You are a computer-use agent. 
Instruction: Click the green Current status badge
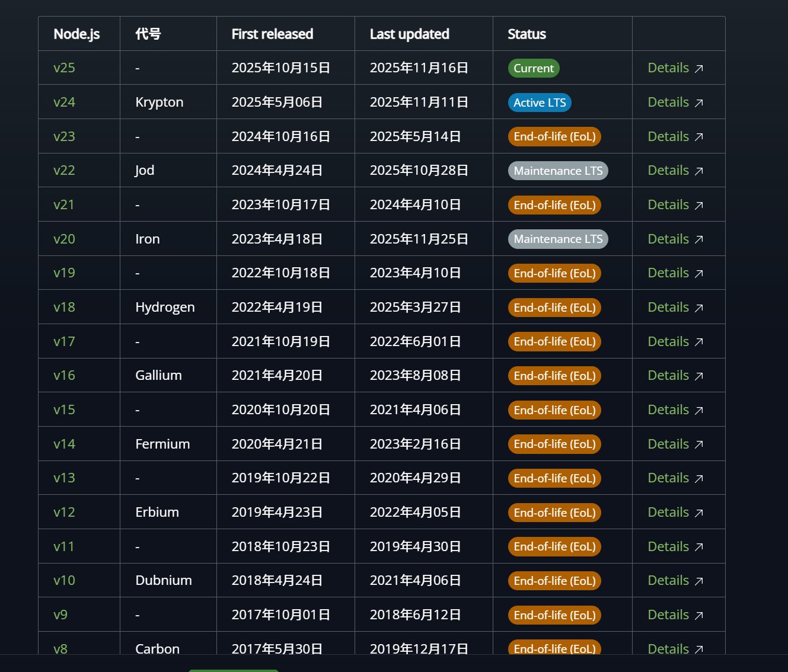(534, 68)
